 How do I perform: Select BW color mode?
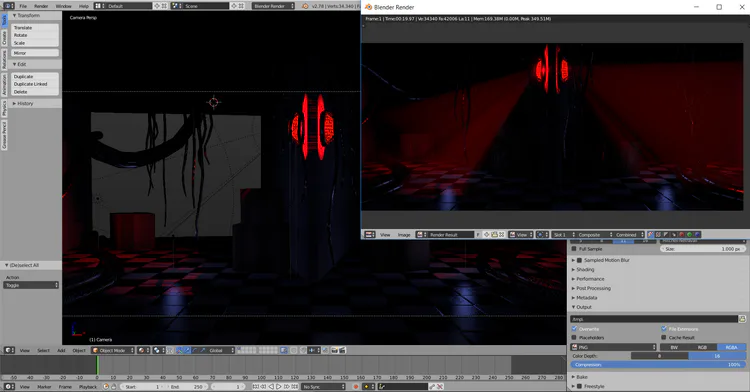(x=674, y=347)
